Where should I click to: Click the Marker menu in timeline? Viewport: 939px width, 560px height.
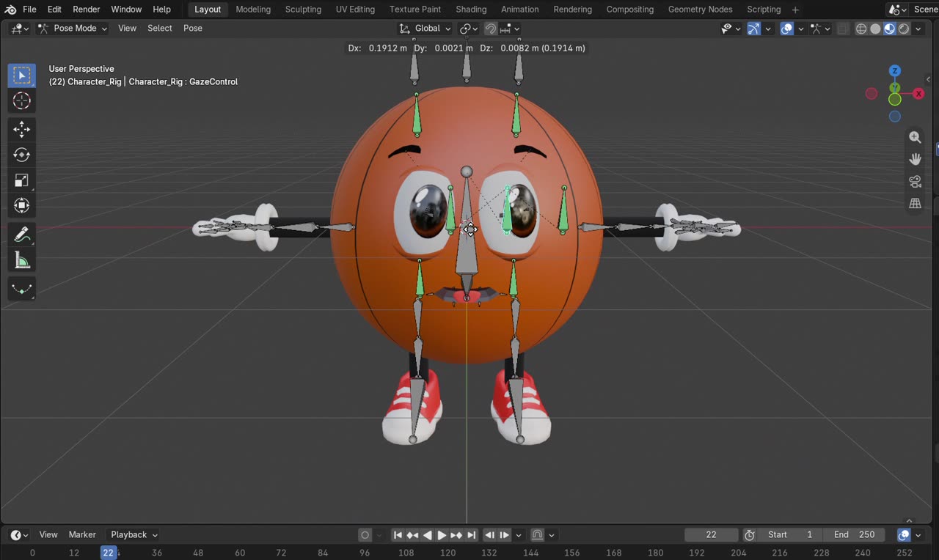tap(82, 535)
